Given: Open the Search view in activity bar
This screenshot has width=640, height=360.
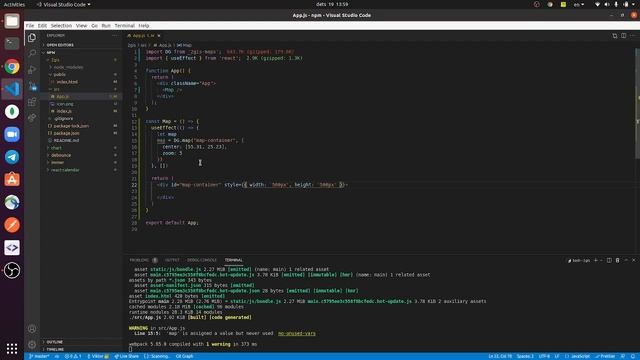Looking at the screenshot, I should (x=32, y=53).
